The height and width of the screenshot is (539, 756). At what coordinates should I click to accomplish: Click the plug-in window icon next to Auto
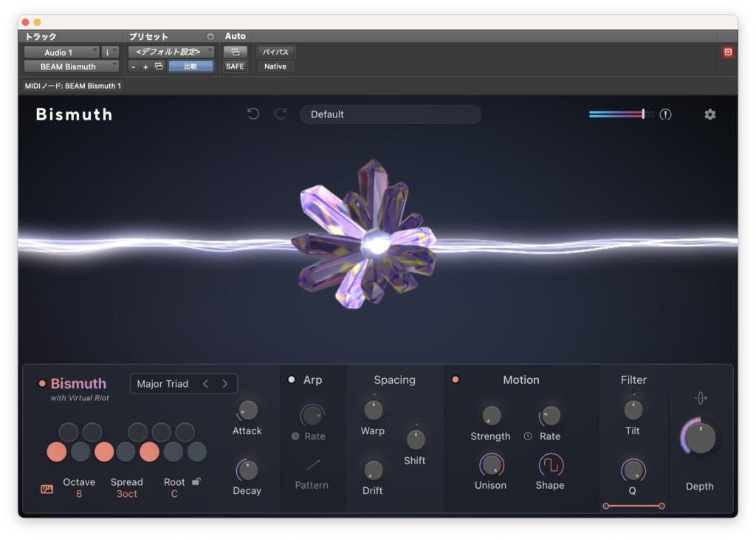[236, 52]
